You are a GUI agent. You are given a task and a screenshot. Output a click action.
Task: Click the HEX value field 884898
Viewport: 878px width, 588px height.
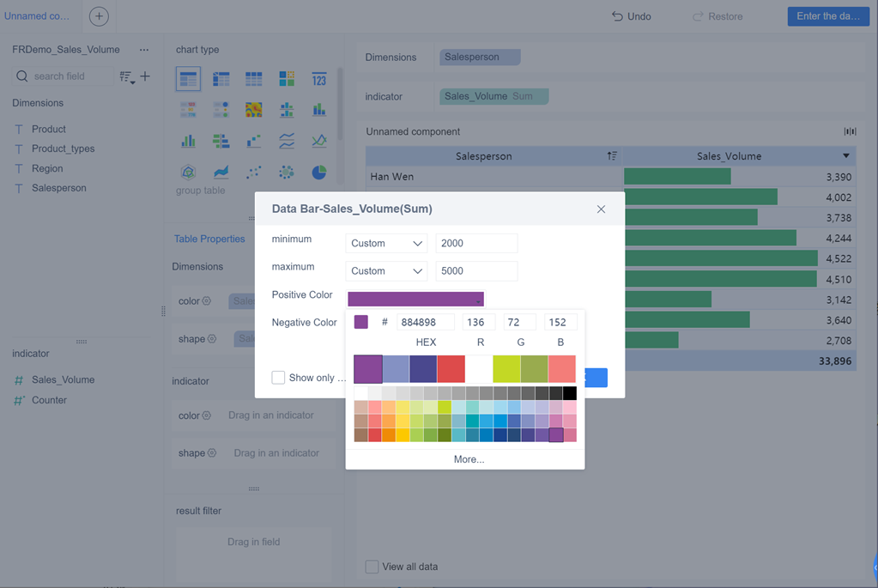click(x=426, y=322)
